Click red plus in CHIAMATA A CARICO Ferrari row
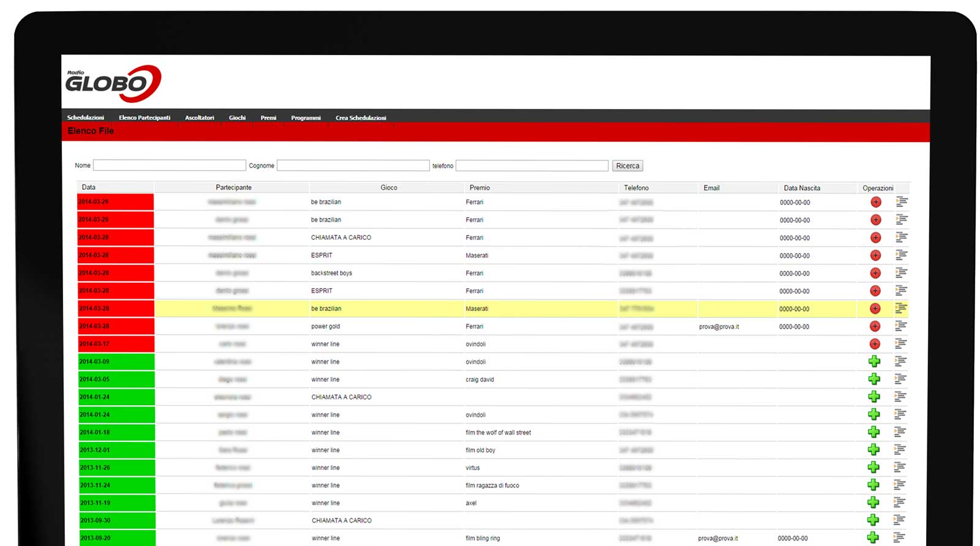980x546 pixels. (875, 237)
